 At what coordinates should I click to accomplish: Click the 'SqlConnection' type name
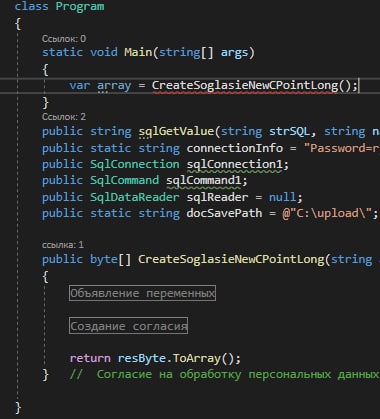pos(135,164)
